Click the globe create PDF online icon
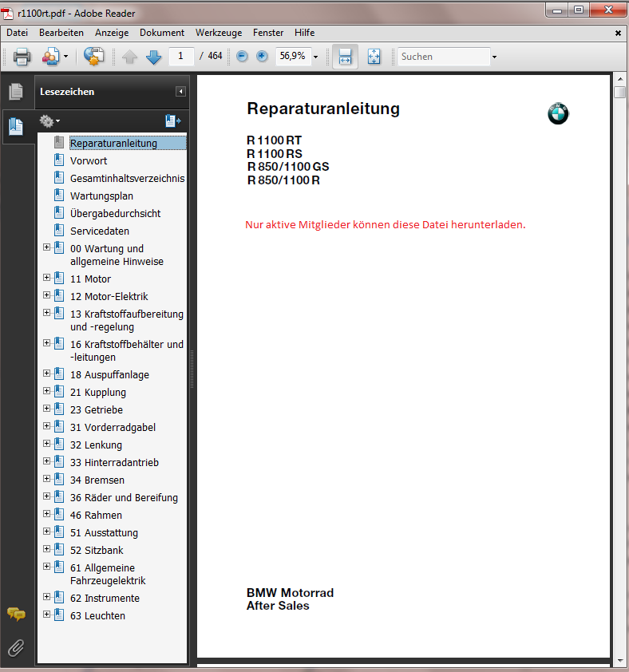 pos(94,57)
